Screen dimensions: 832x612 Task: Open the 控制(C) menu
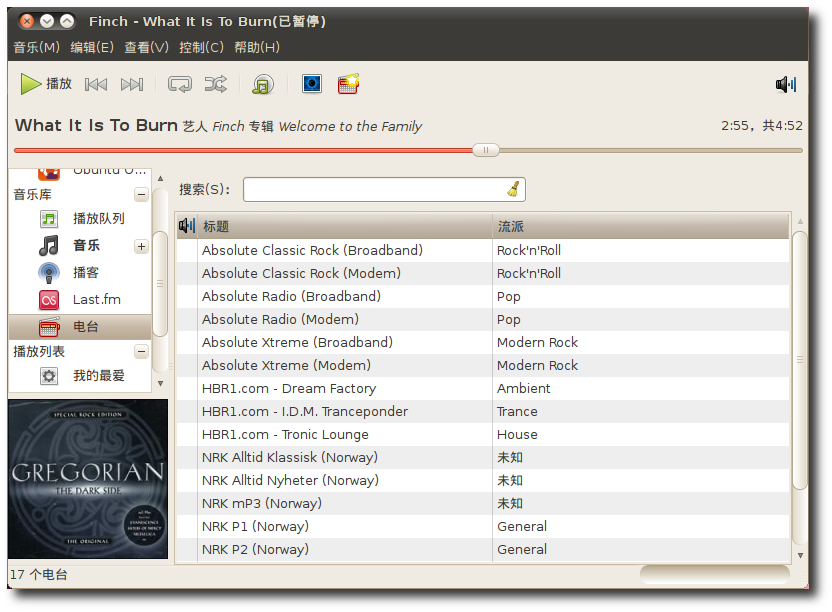(201, 47)
